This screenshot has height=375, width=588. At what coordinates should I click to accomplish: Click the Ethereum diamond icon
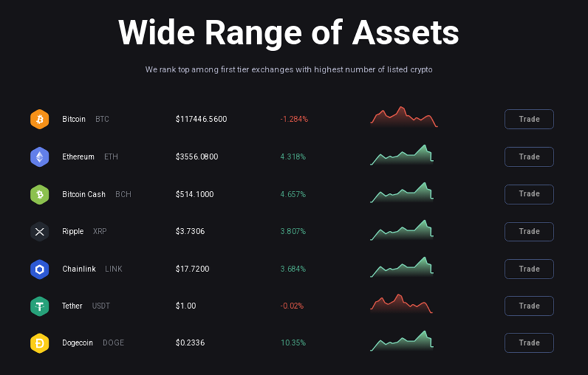(40, 157)
